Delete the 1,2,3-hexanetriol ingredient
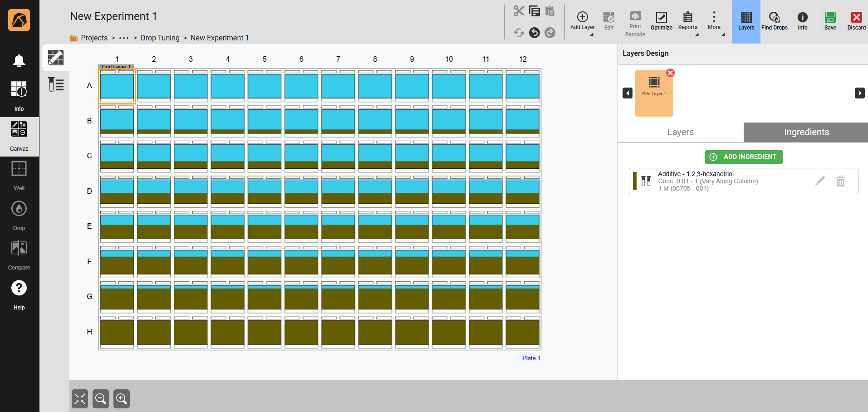868x412 pixels. [x=840, y=181]
